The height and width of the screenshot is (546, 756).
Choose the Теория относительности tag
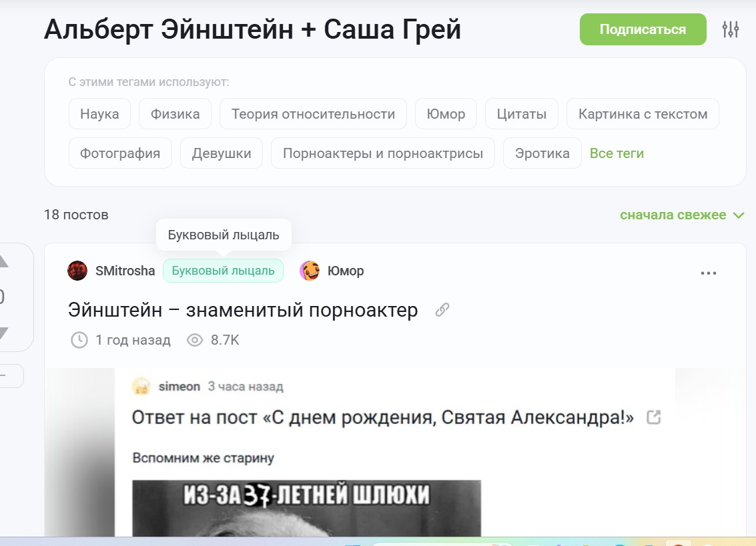click(313, 114)
